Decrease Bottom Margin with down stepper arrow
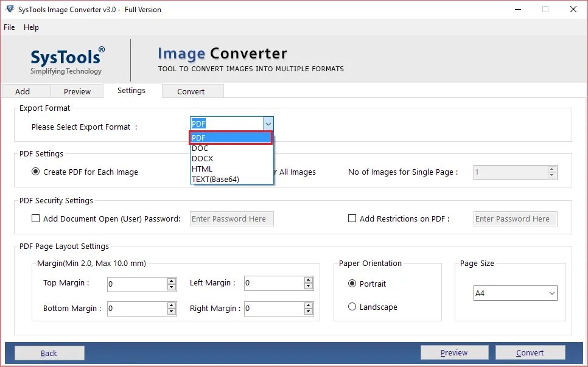Viewport: 588px width, 367px height. 172,312
